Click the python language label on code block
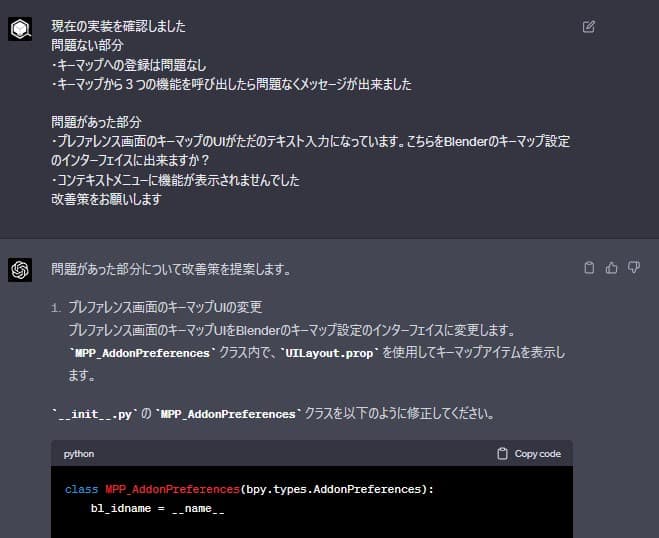The height and width of the screenshot is (538, 659). point(79,454)
